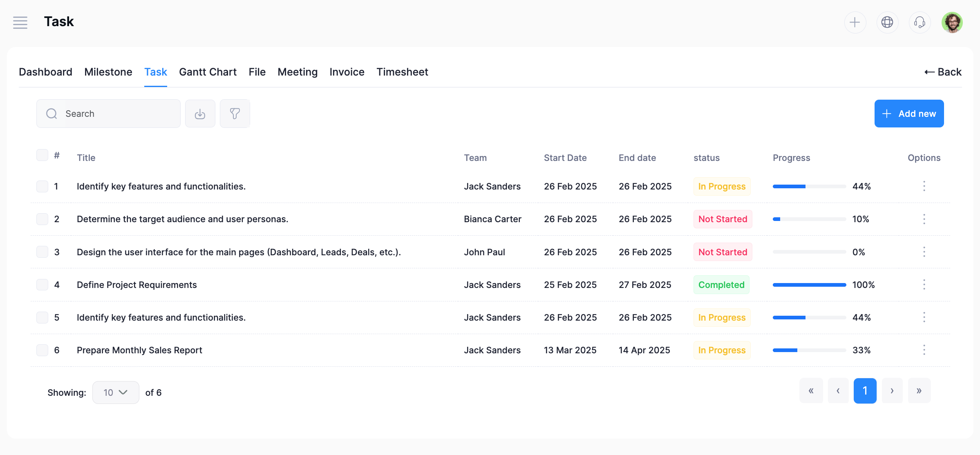Click the user profile avatar
Screen dimensions: 980x455
[952, 22]
